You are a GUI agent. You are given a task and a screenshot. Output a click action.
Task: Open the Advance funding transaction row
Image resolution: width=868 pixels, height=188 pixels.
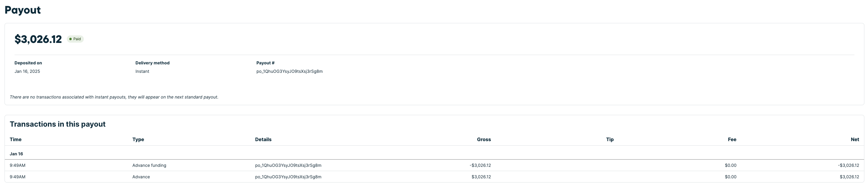(149, 165)
